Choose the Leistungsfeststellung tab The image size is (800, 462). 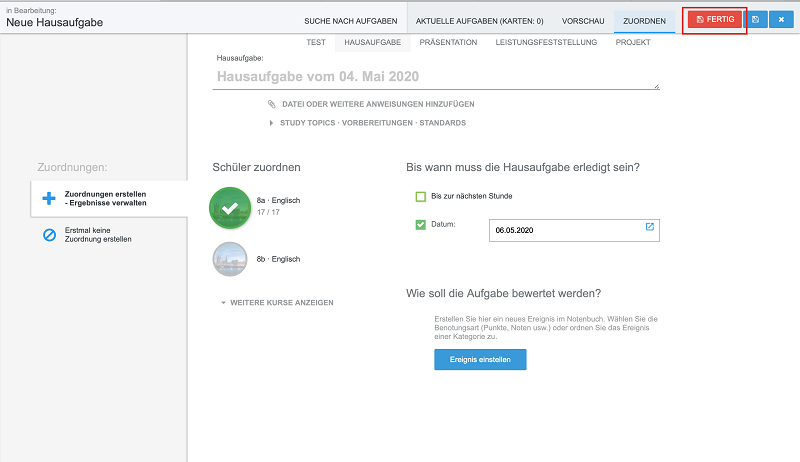[546, 42]
